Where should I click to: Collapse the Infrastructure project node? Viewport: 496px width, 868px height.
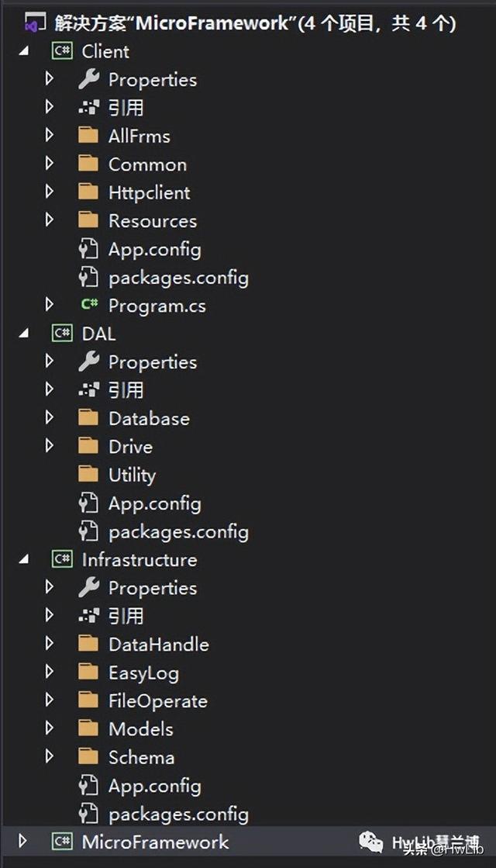tap(23, 559)
